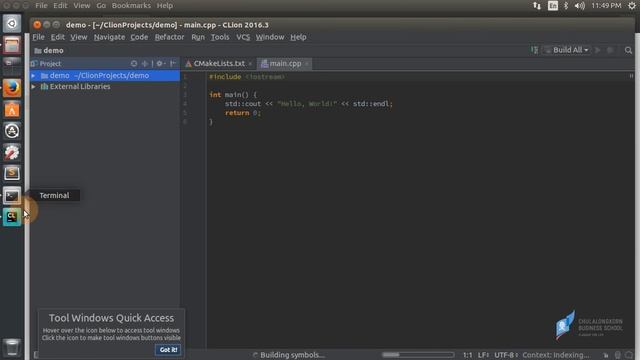Start debugging with the debug icon
This screenshot has width=640, height=360.
point(611,50)
